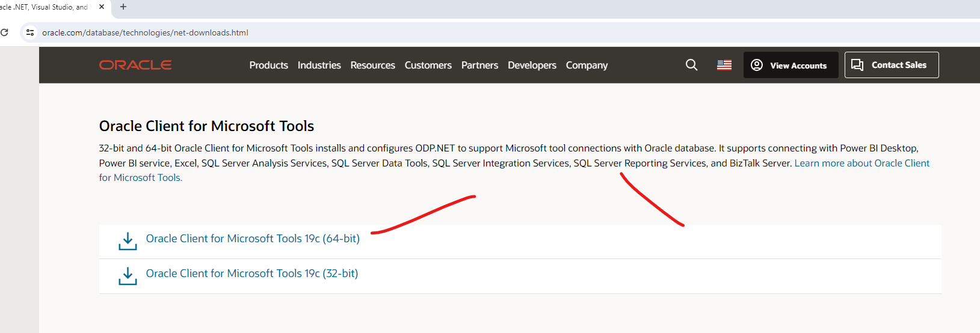
Task: Open the Products menu
Action: pos(268,65)
